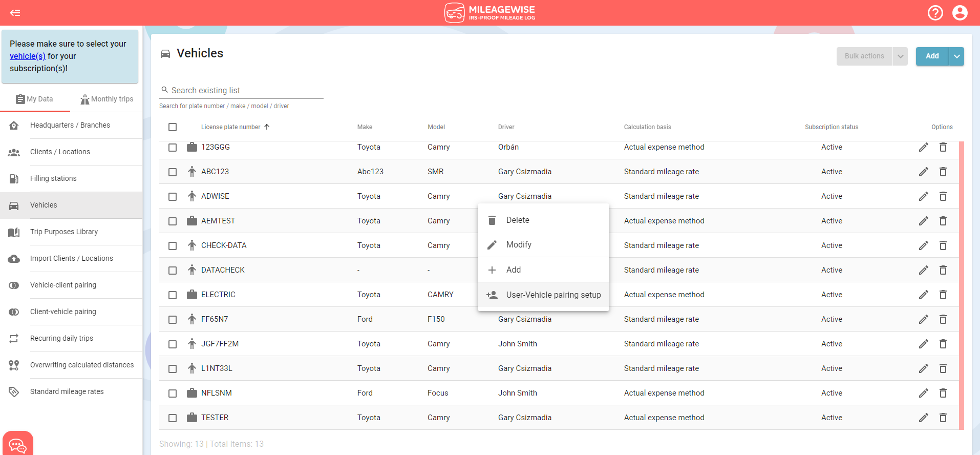Click pencil edit icon for NFLSNM vehicle
This screenshot has width=980, height=455.
coord(923,394)
